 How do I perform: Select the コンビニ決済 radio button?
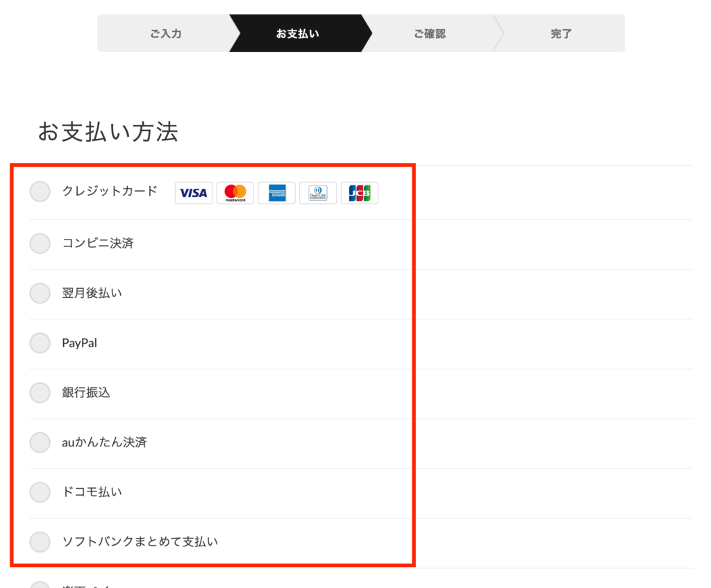pyautogui.click(x=40, y=244)
